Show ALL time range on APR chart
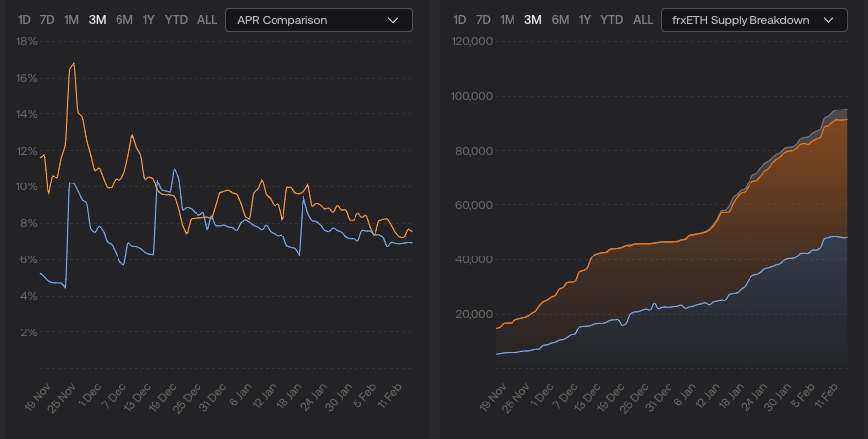 [207, 20]
